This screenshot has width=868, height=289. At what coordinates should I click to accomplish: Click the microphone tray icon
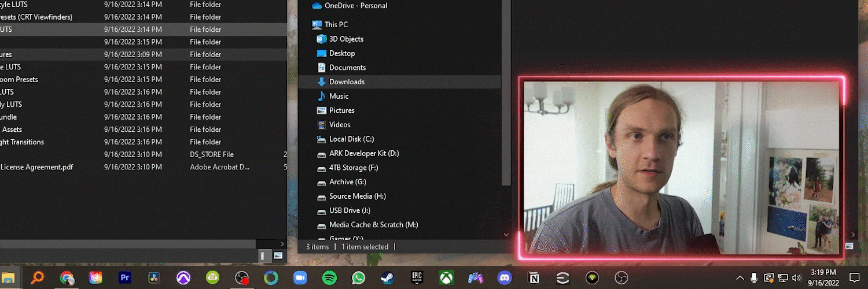(x=754, y=278)
